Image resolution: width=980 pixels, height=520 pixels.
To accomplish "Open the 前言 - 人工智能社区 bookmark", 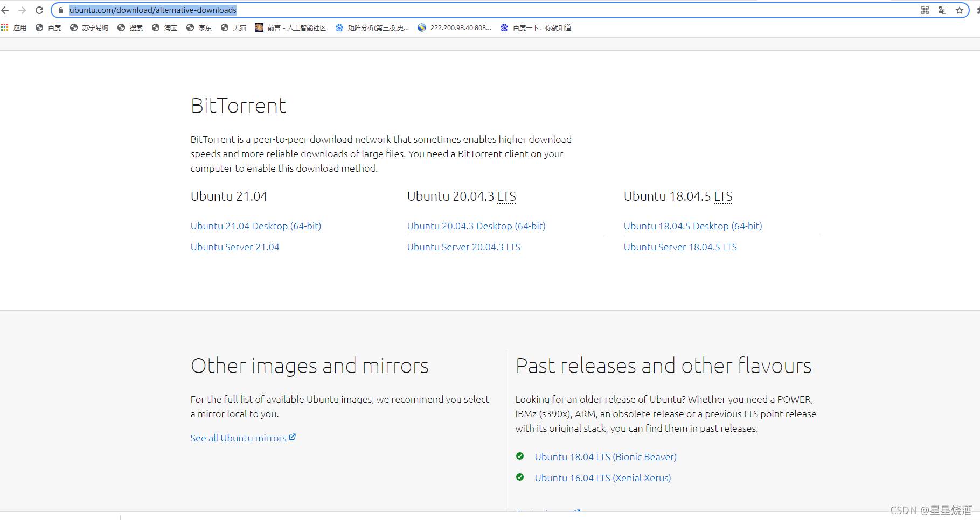I will click(291, 27).
